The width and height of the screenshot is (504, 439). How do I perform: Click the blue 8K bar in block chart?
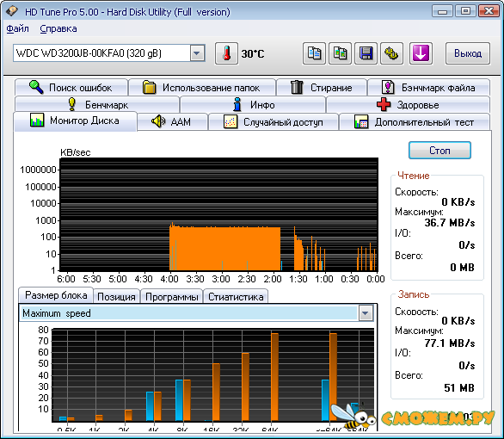point(180,400)
